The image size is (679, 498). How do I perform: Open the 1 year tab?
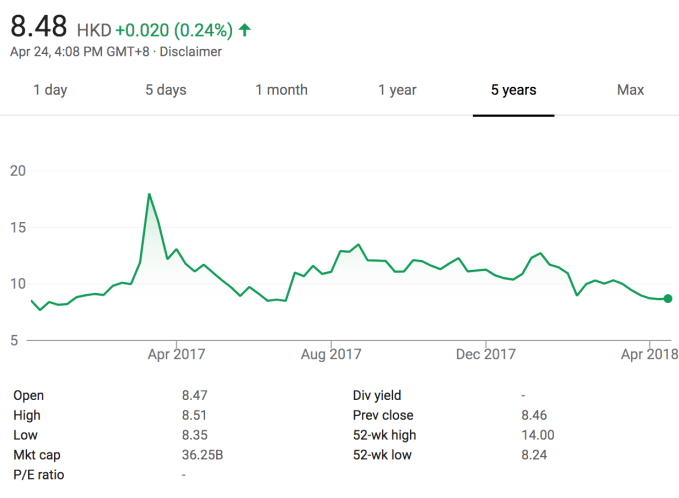pyautogui.click(x=397, y=90)
